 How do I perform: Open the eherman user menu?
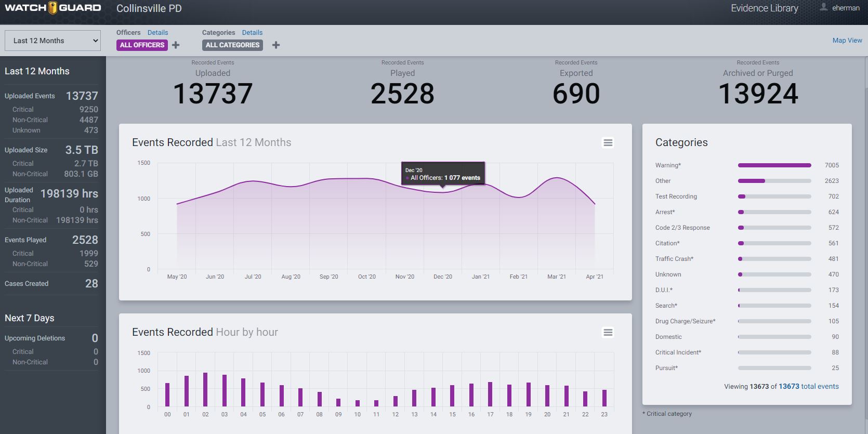pyautogui.click(x=846, y=8)
